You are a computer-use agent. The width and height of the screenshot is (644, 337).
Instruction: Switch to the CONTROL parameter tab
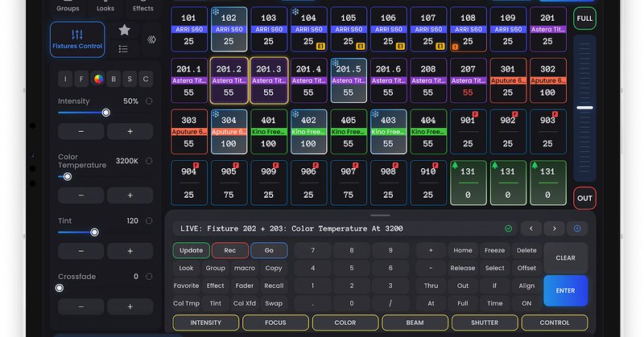click(x=555, y=323)
